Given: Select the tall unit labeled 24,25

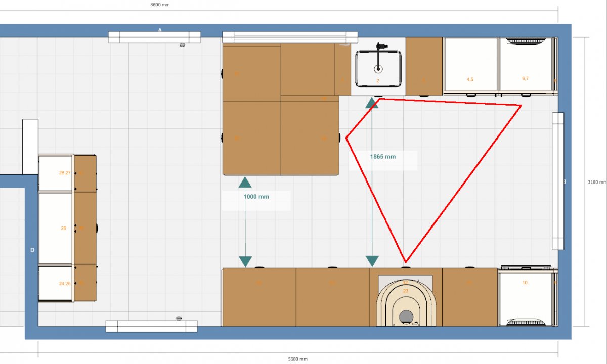Looking at the screenshot, I should pyautogui.click(x=56, y=284).
